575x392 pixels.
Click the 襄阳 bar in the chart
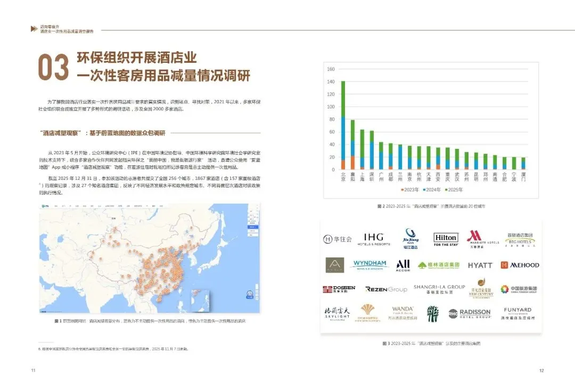point(353,145)
